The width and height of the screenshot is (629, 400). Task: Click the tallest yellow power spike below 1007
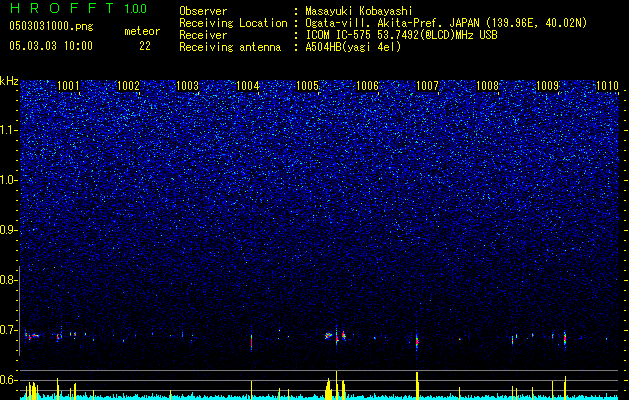(417, 386)
